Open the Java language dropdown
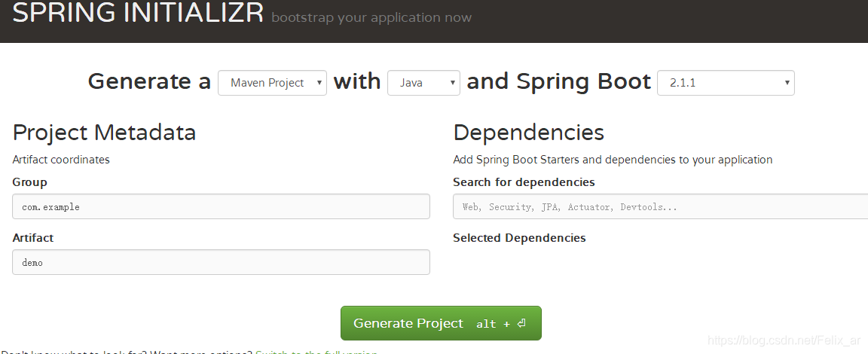This screenshot has width=868, height=354. pyautogui.click(x=423, y=83)
